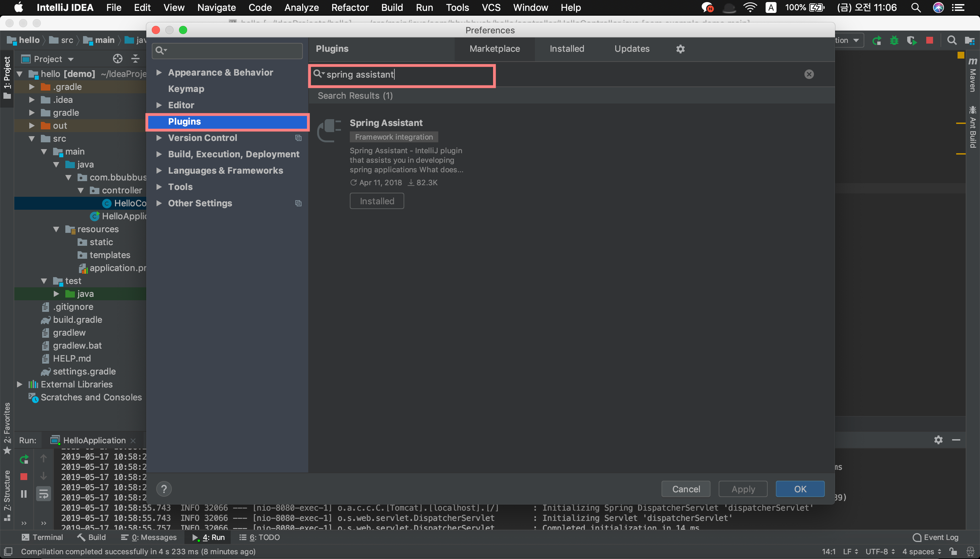Click the debug bug icon in toolbar
Viewport: 980px width, 559px height.
pos(894,40)
